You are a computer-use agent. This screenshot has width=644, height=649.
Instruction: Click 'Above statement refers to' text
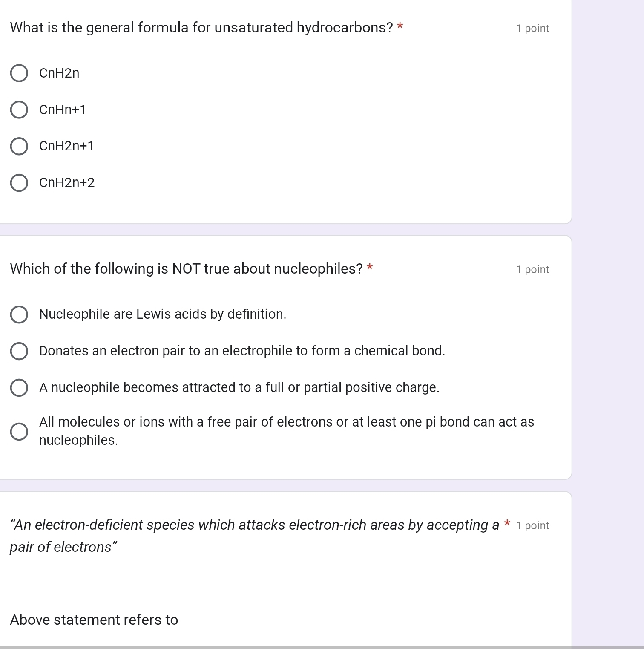94,620
